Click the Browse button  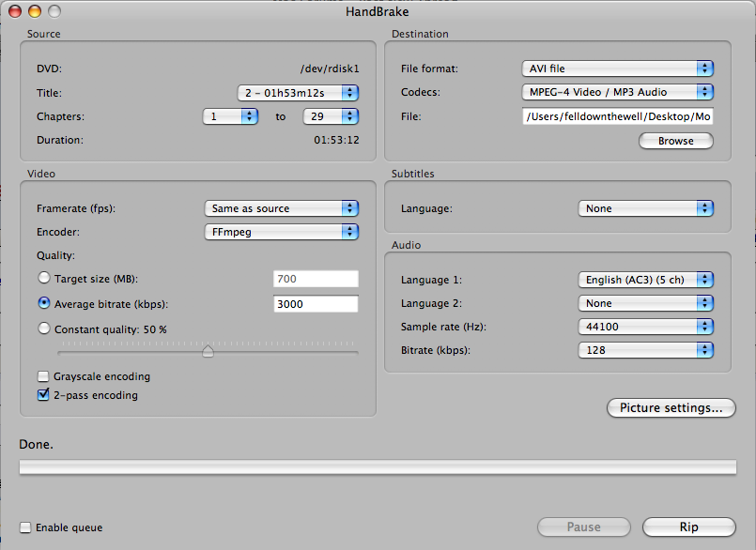[x=676, y=141]
